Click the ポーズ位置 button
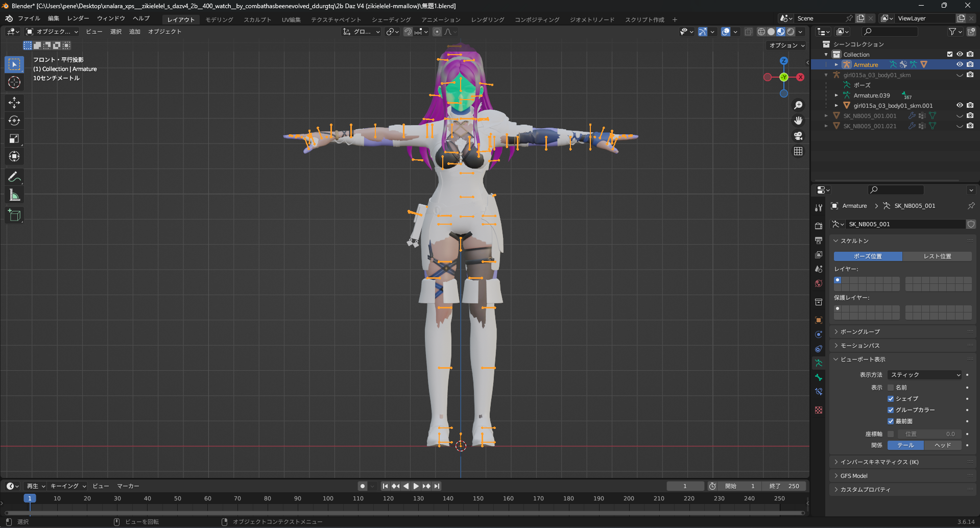This screenshot has height=528, width=980. point(868,256)
